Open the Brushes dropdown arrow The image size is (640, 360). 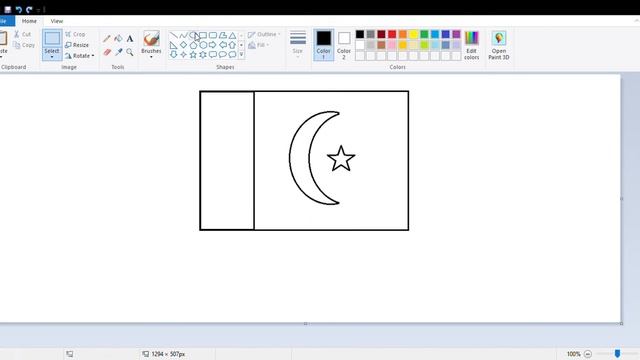click(x=151, y=57)
